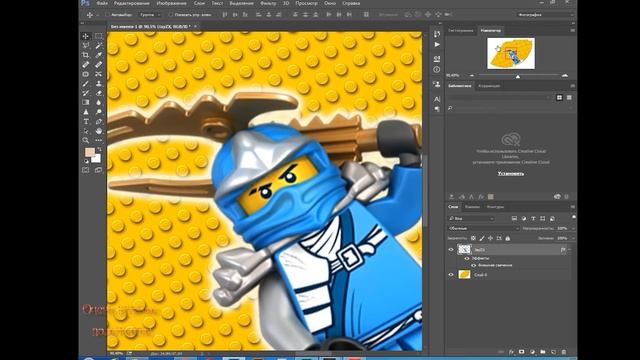640x360 pixels.
Task: Create new group folder icon
Action: click(x=543, y=352)
